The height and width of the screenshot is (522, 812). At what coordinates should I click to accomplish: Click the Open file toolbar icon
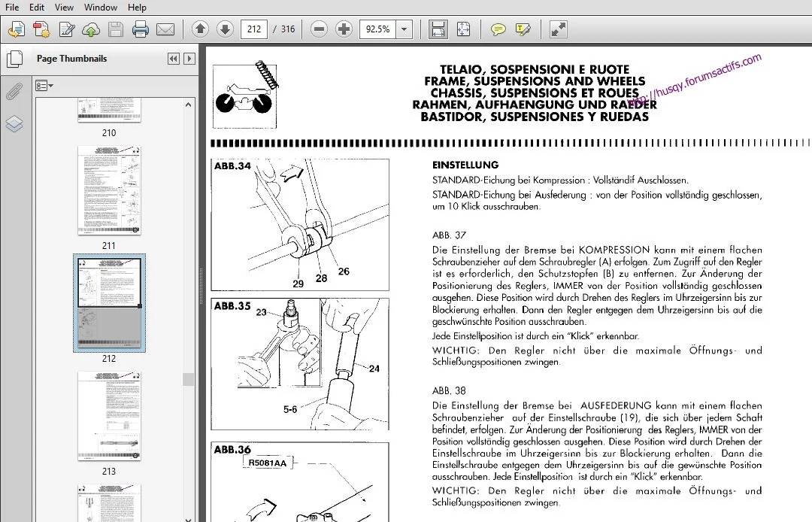[x=17, y=29]
